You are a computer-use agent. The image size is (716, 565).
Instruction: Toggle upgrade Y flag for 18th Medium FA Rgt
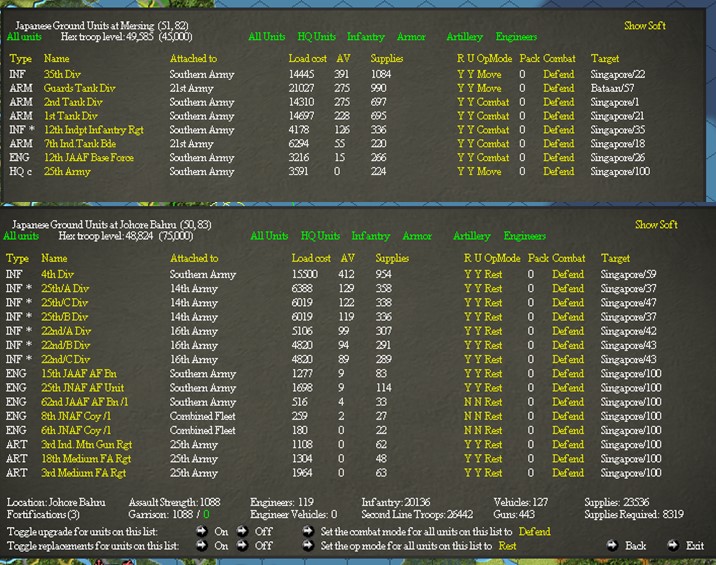(478, 459)
